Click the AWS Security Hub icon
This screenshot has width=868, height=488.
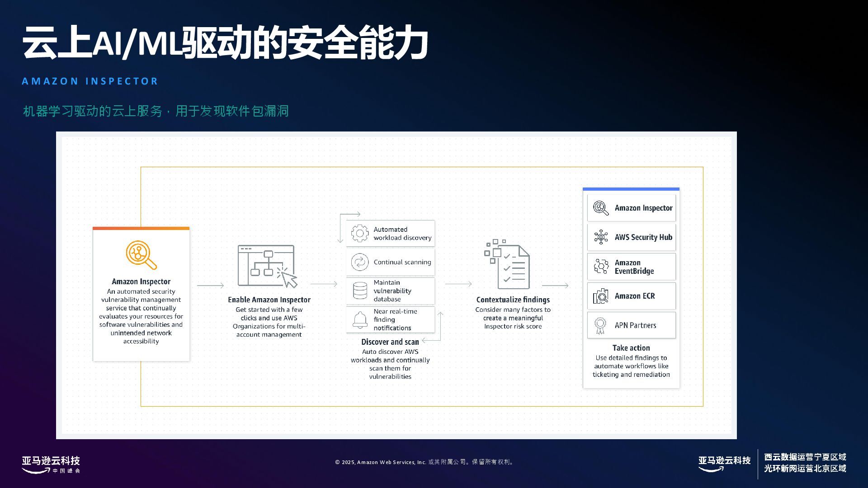[601, 237]
